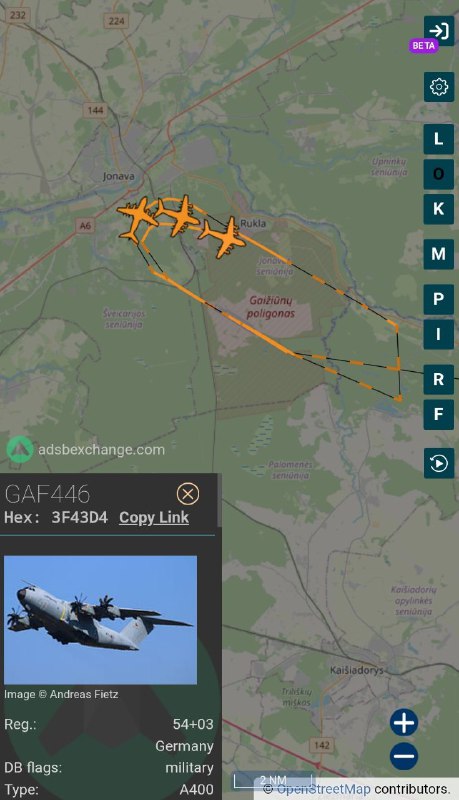Select the leftmost orange aircraft icon

(136, 220)
